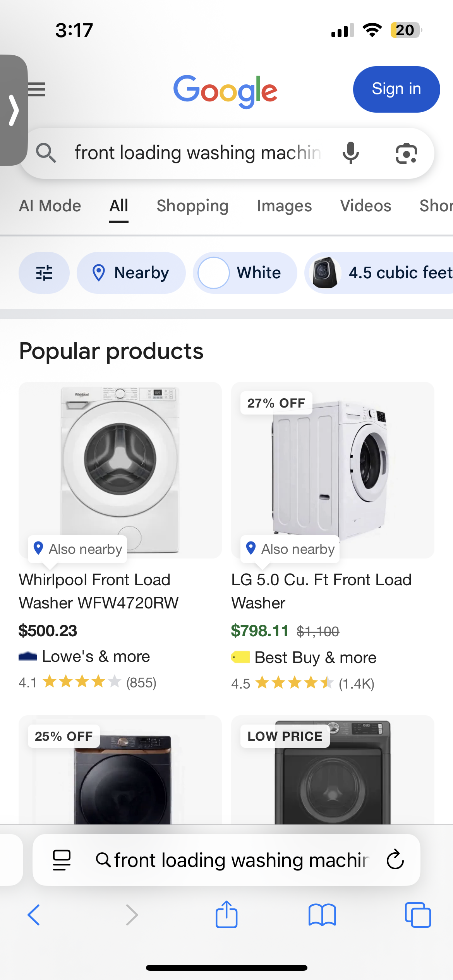Expand the side panel chevron handle

[x=14, y=111]
